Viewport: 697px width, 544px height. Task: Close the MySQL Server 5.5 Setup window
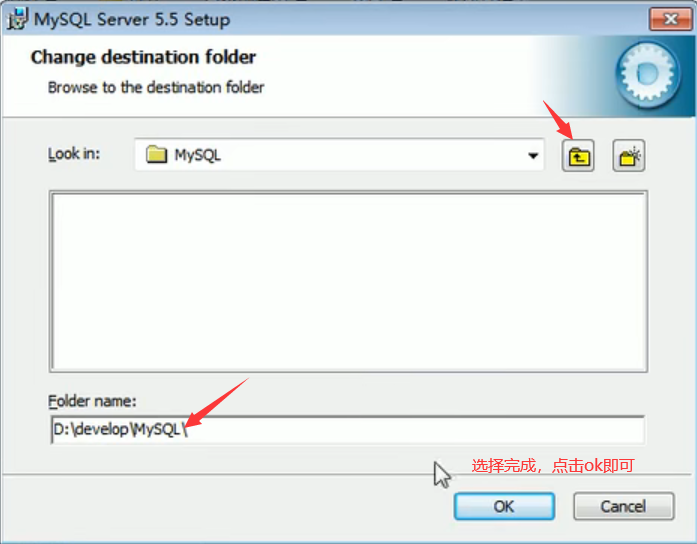pos(670,19)
